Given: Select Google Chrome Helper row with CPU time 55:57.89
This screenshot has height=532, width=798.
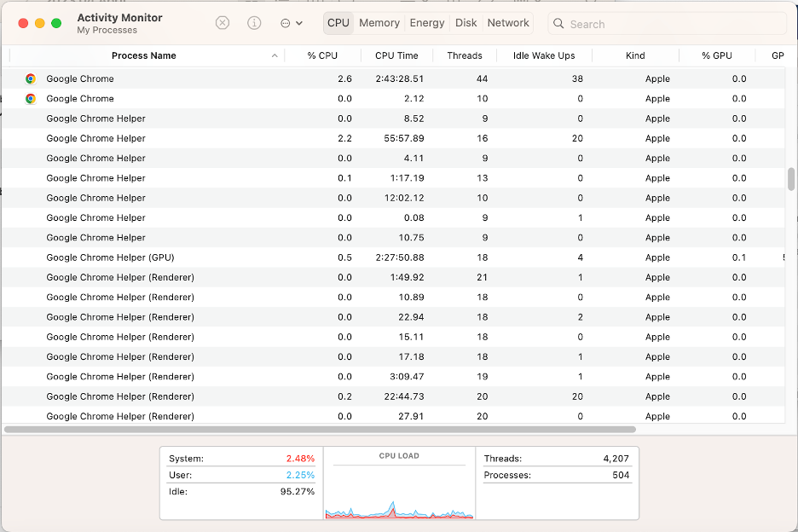Looking at the screenshot, I should [393, 138].
